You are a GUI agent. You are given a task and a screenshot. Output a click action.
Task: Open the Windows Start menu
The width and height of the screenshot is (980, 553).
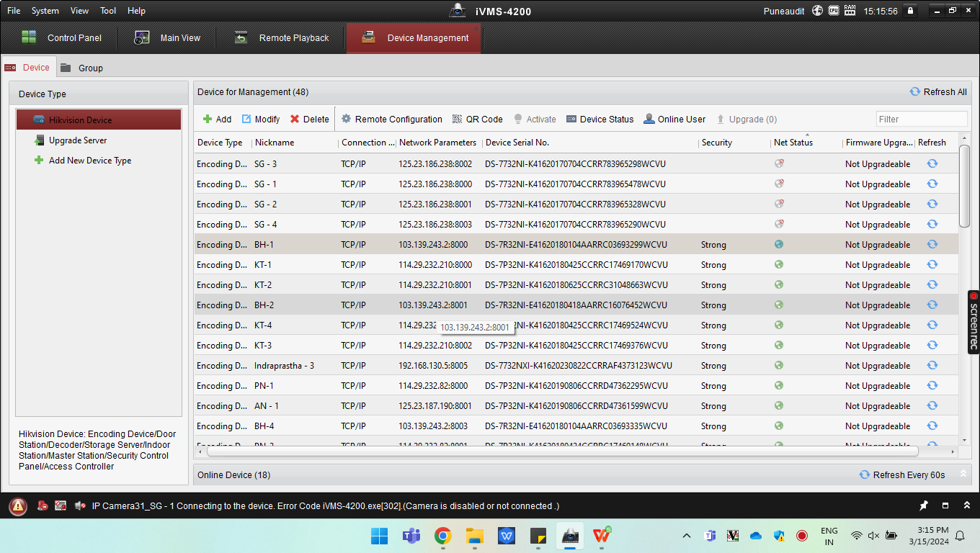click(x=379, y=536)
